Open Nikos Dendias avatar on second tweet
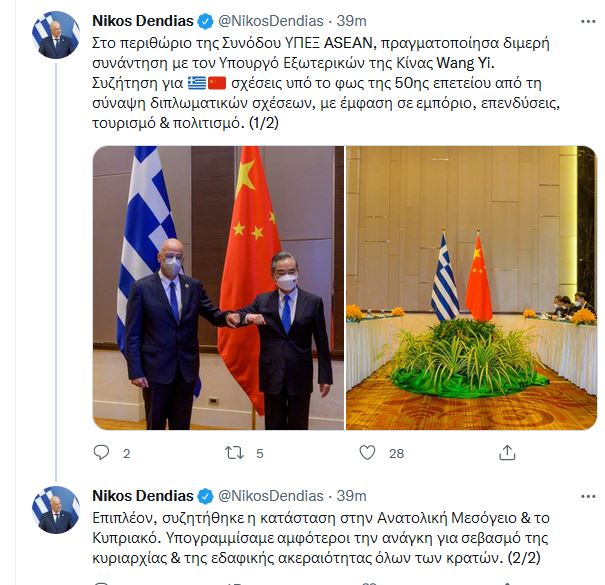605x585 pixels. pos(56,510)
